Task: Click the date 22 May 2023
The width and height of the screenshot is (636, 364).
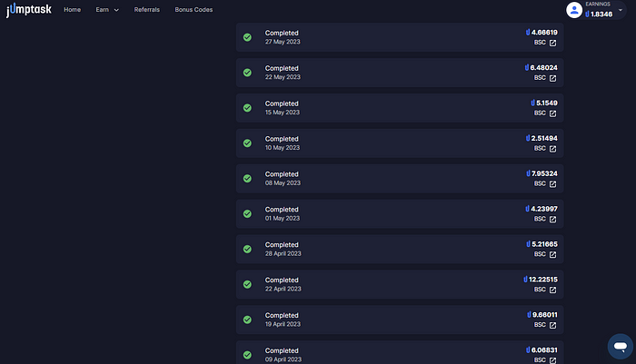Action: (283, 77)
